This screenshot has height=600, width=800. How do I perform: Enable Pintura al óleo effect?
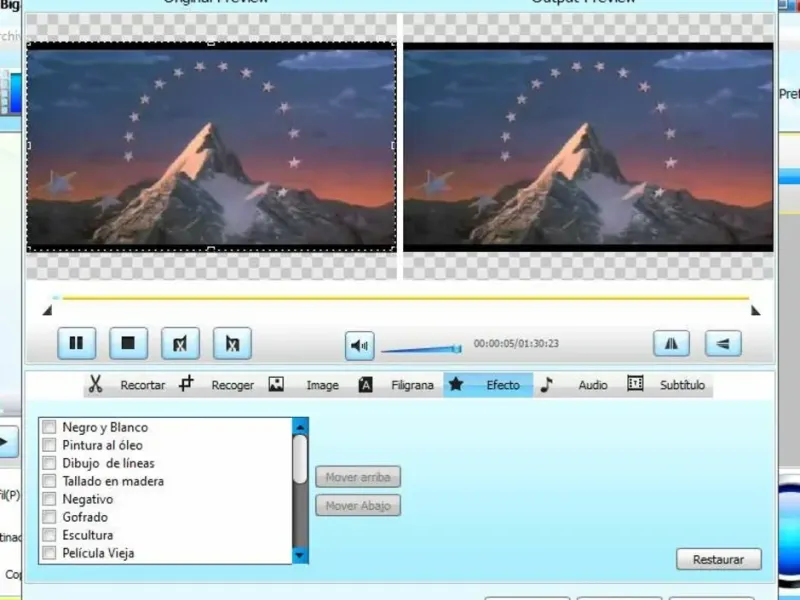coord(49,445)
